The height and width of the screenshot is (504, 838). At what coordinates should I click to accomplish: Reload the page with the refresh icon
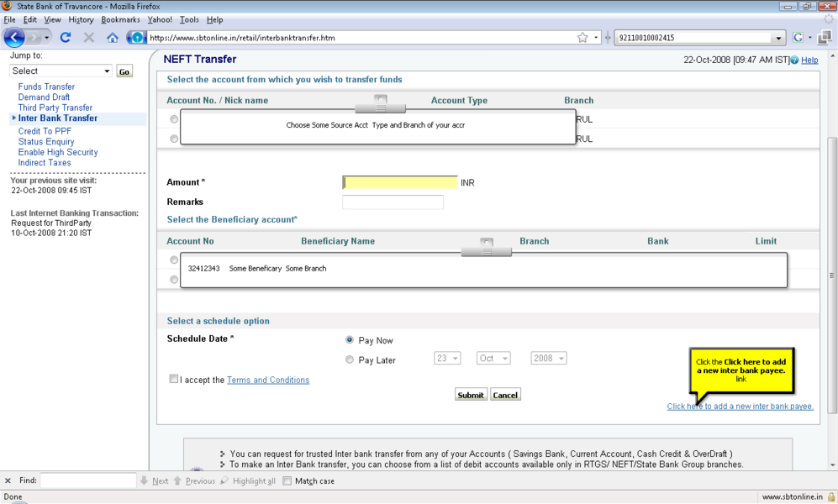(x=66, y=38)
